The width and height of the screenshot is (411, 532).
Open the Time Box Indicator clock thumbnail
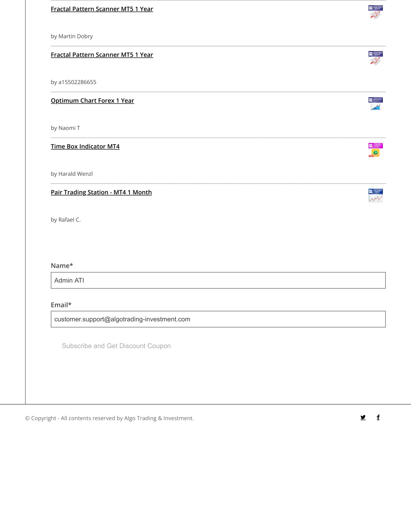click(376, 150)
